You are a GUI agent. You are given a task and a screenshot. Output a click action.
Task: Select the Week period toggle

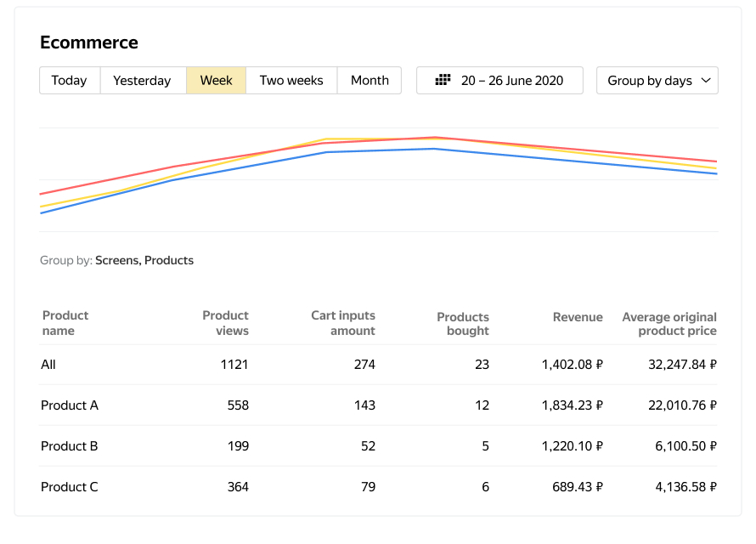pyautogui.click(x=216, y=81)
